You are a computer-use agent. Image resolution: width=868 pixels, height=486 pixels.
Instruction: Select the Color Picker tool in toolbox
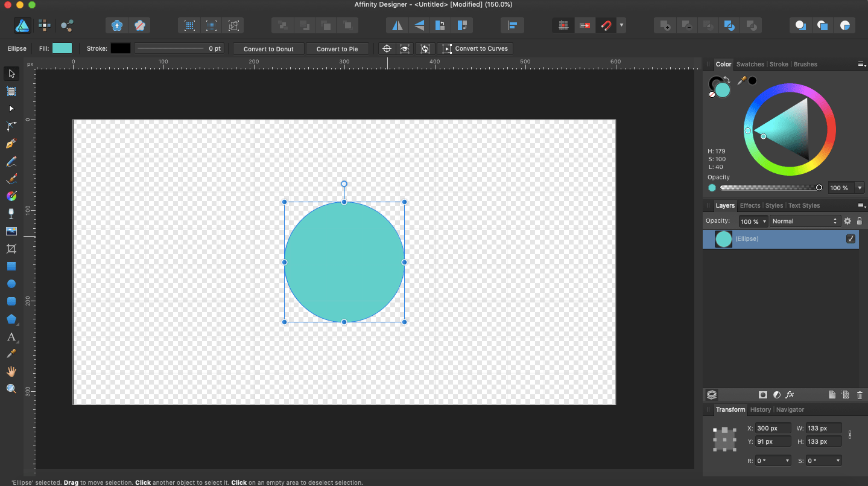pos(11,354)
